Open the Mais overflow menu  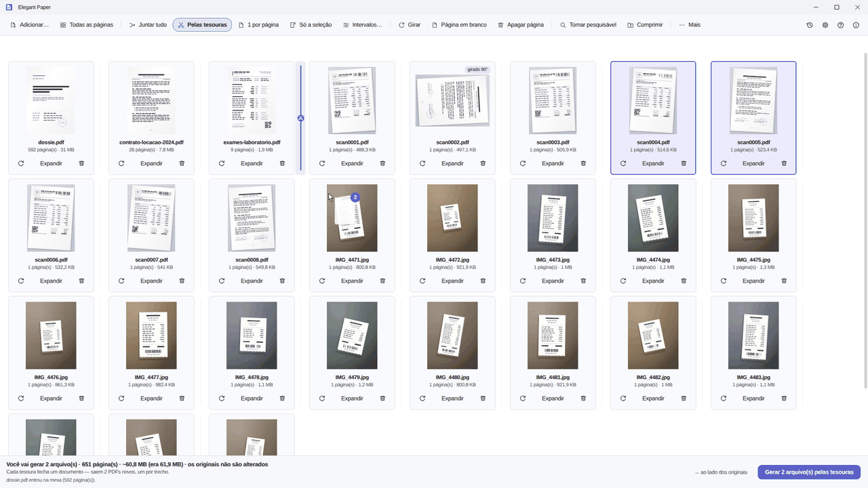point(690,25)
